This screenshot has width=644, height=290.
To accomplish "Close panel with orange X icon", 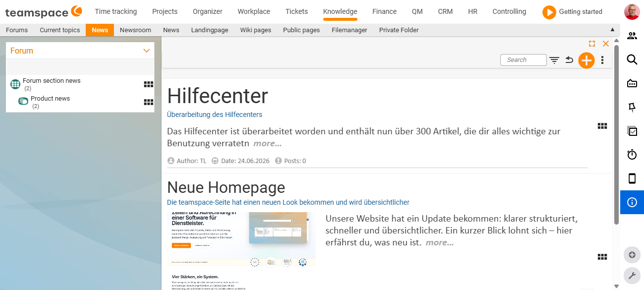I will coord(605,44).
